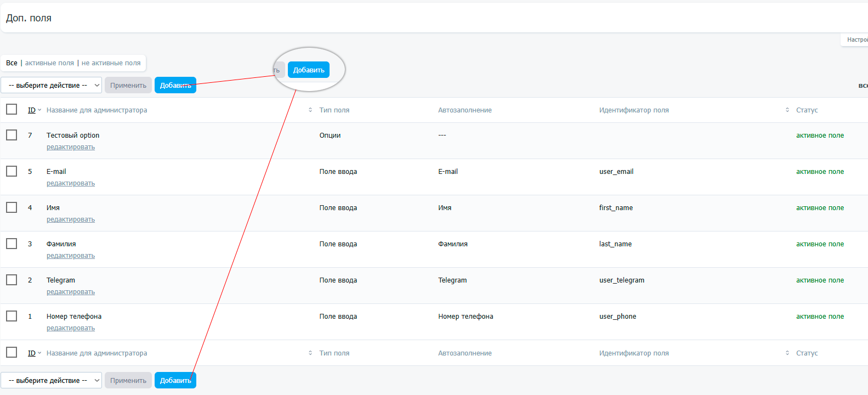This screenshot has height=395, width=868.
Task: Tick the checkbox for the Тестовый option row
Action: coord(12,135)
